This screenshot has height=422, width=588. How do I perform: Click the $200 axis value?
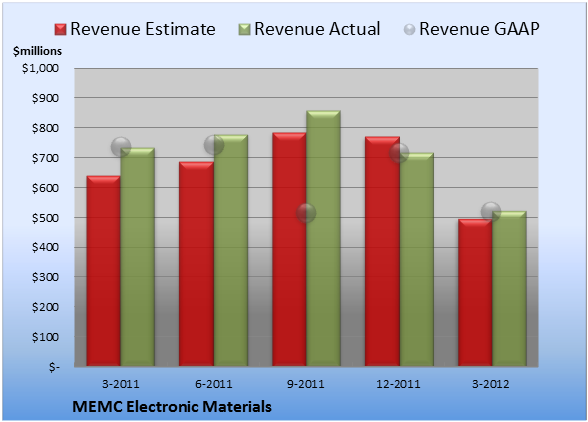coord(45,307)
